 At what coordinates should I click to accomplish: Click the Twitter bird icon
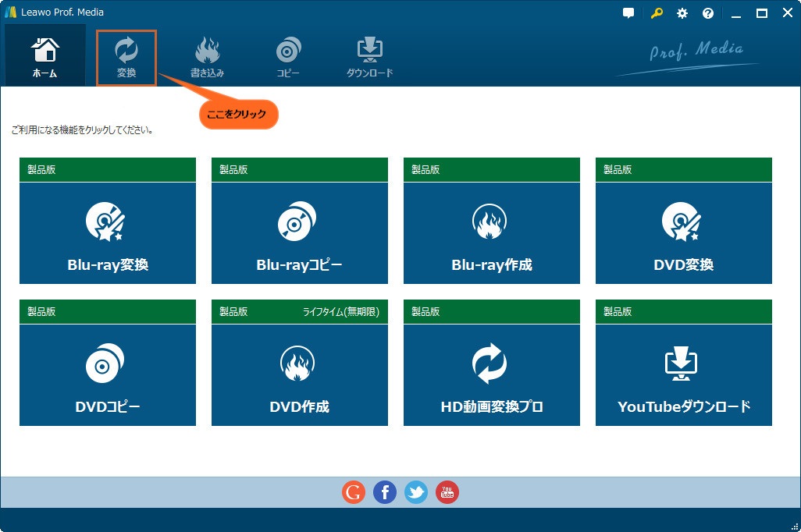pos(415,491)
